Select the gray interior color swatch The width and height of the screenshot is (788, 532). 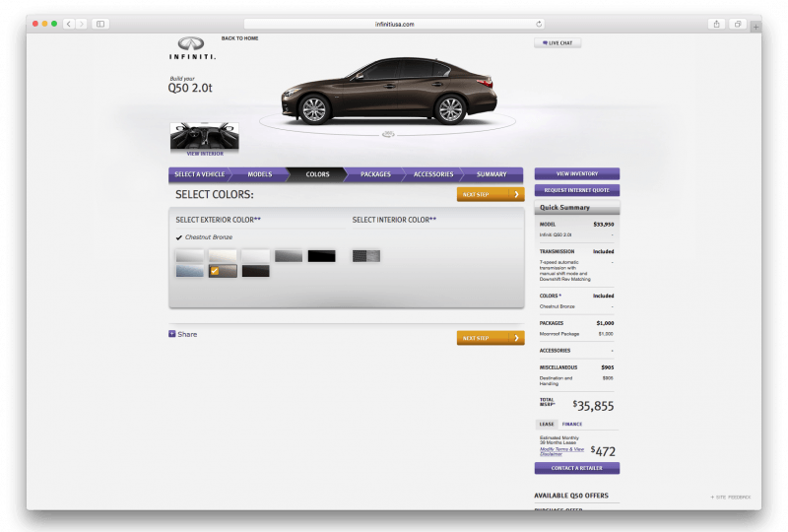tap(366, 256)
